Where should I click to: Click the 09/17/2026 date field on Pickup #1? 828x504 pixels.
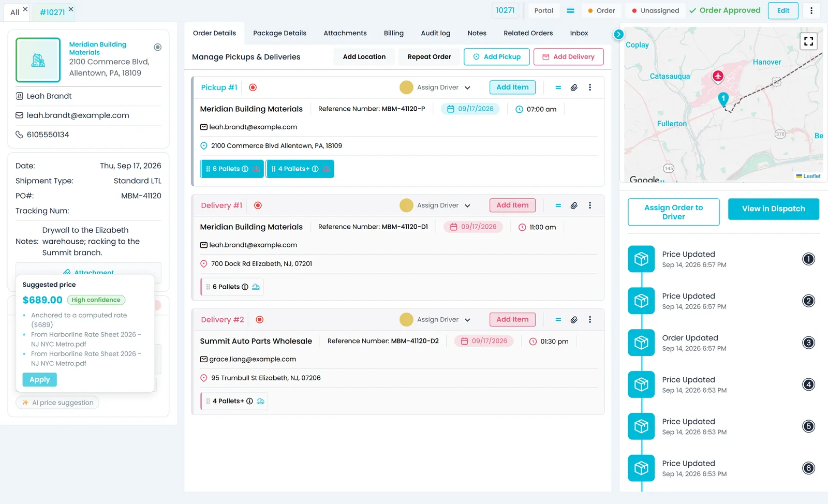(470, 109)
